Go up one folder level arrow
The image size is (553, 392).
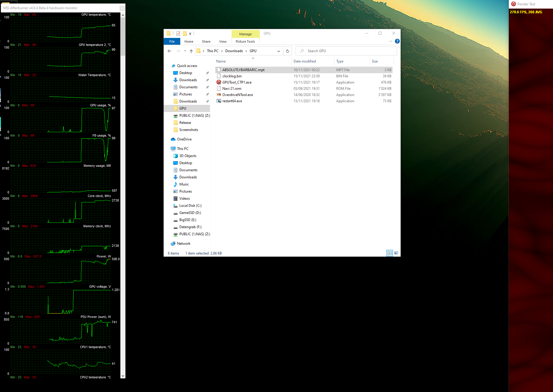(191, 51)
